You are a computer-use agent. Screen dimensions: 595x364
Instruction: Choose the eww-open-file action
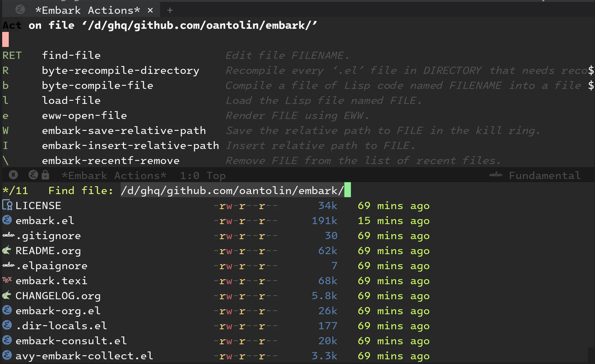(x=84, y=116)
